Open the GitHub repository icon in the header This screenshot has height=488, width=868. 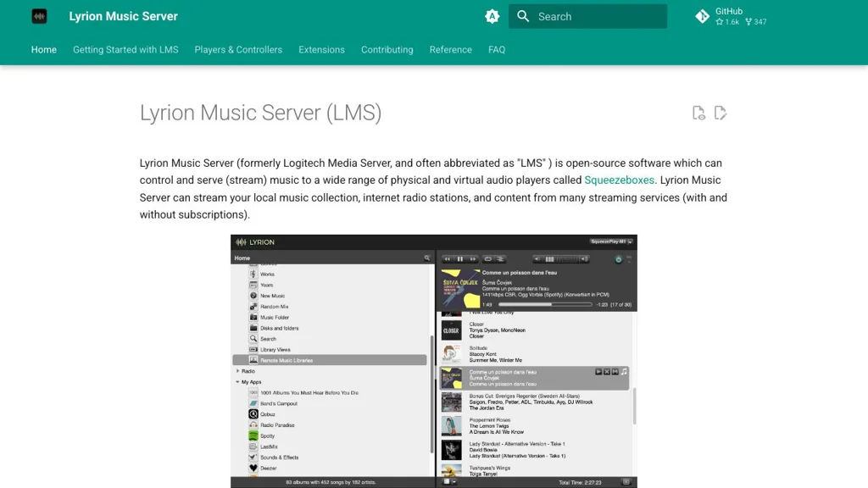(702, 16)
